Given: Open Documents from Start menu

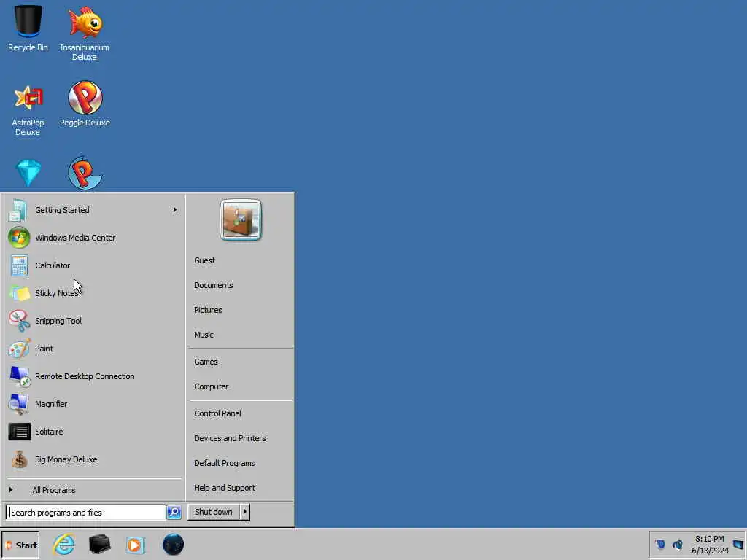Looking at the screenshot, I should [214, 285].
